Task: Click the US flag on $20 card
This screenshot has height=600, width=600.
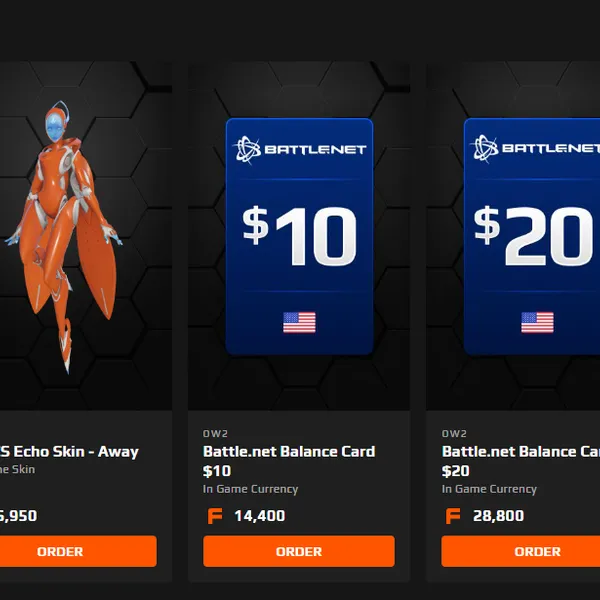Action: tap(537, 323)
